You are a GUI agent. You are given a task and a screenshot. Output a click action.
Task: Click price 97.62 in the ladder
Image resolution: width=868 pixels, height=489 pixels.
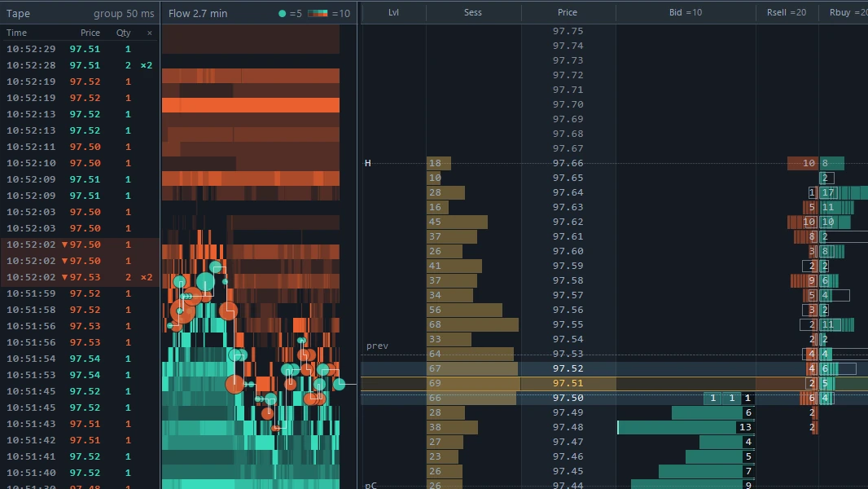[x=568, y=222]
